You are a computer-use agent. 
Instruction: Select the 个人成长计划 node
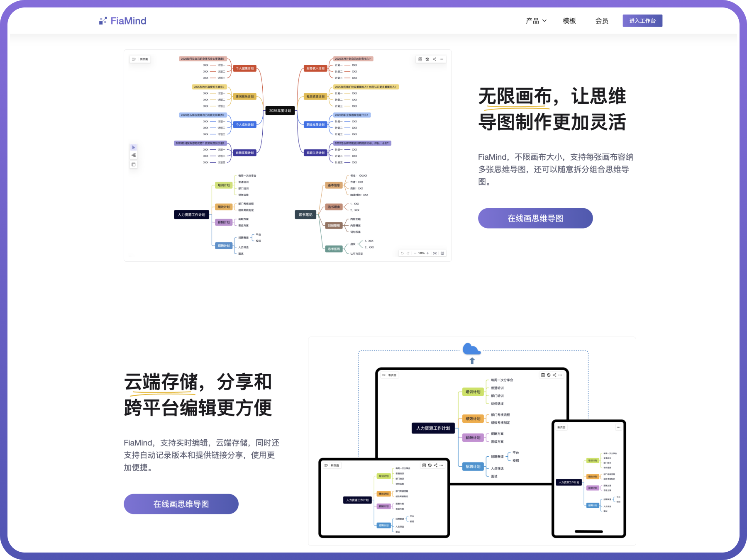245,125
